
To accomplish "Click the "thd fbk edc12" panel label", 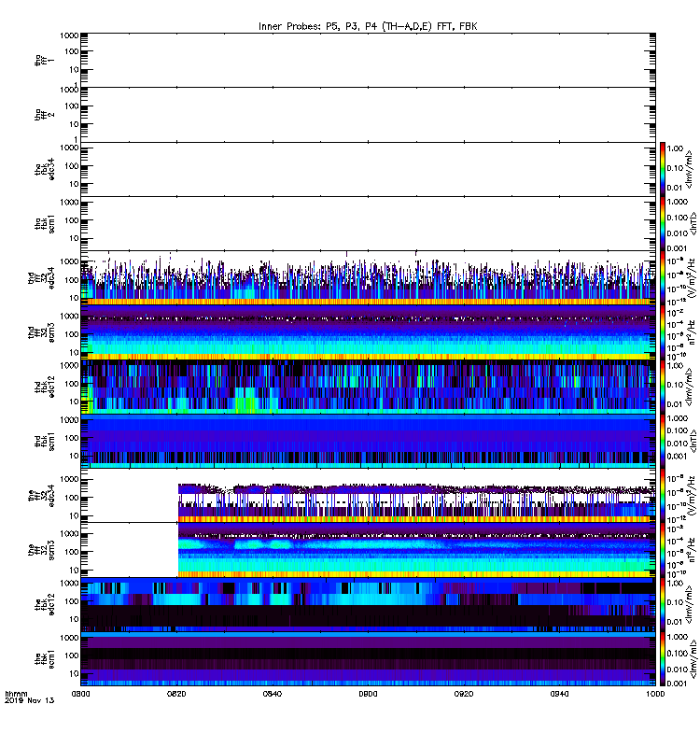I will click(x=44, y=387).
